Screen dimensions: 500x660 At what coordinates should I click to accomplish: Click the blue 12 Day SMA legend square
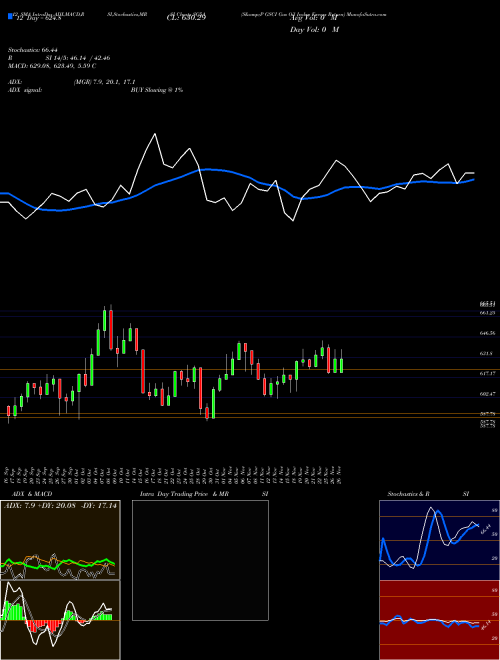click(x=10, y=16)
